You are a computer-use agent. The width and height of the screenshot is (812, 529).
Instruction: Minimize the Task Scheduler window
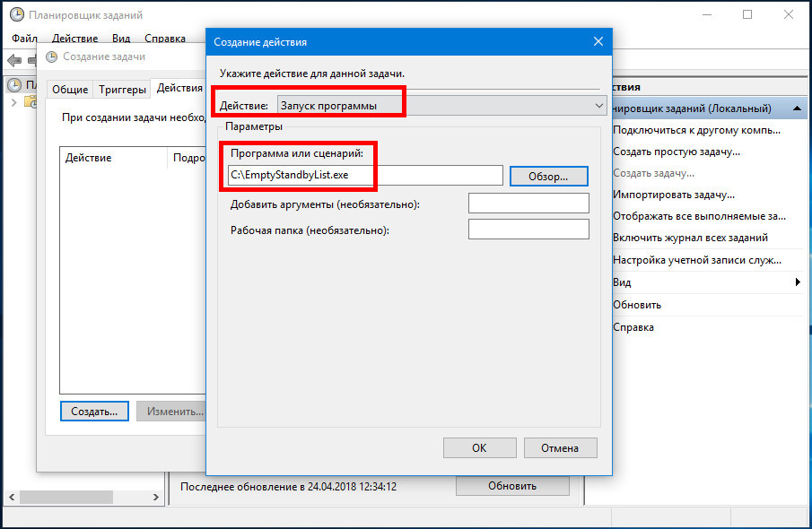coord(706,14)
